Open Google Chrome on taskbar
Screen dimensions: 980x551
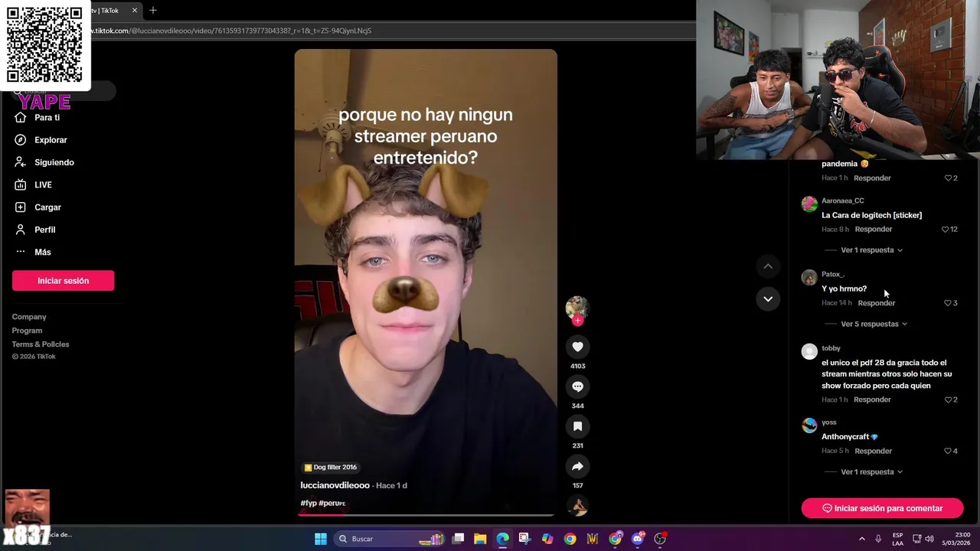pos(570,539)
